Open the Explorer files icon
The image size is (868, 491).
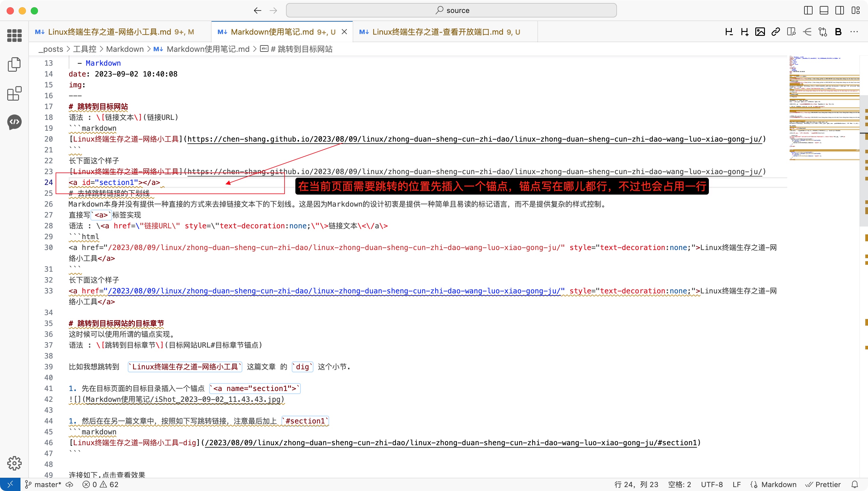tap(14, 64)
